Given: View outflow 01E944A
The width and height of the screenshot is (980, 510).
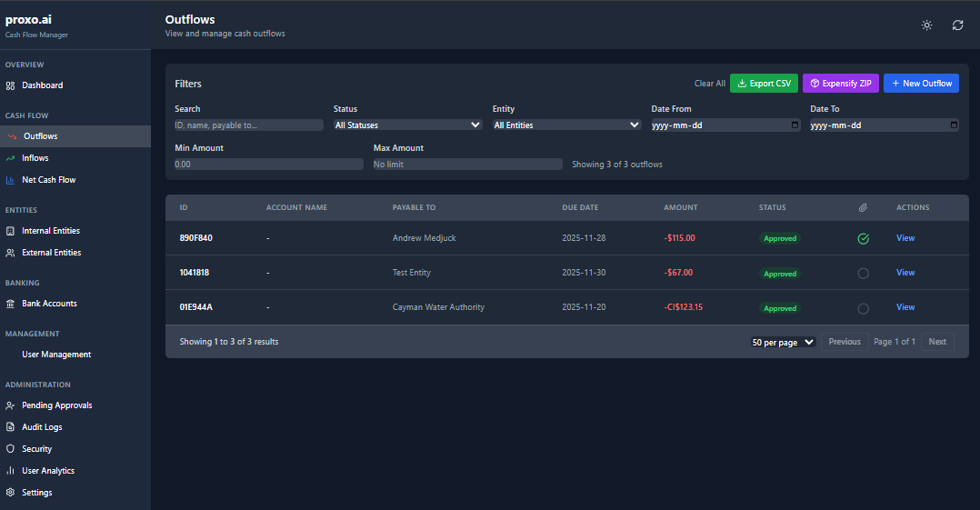Looking at the screenshot, I should [x=905, y=307].
